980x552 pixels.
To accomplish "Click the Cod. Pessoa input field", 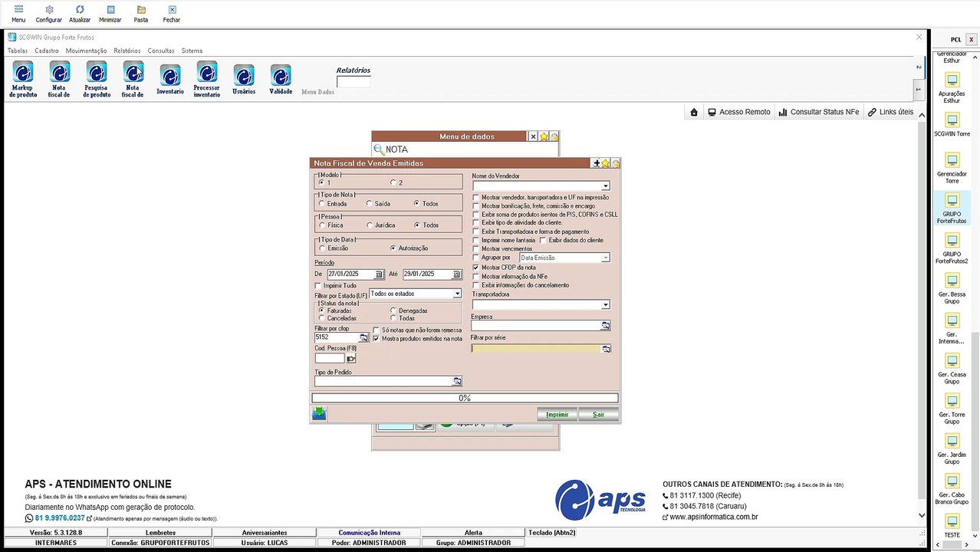I will pos(330,358).
